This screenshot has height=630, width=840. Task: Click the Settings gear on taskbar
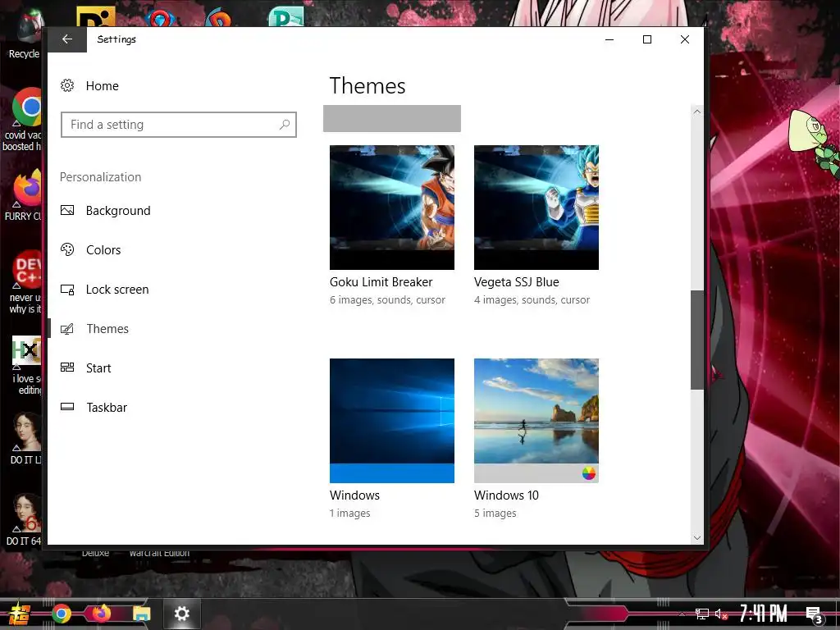pyautogui.click(x=182, y=614)
